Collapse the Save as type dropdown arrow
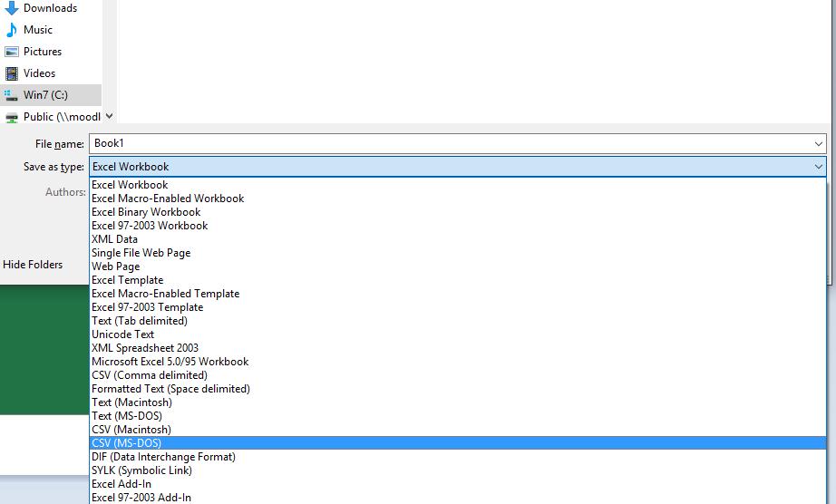Image resolution: width=836 pixels, height=504 pixels. [x=819, y=167]
